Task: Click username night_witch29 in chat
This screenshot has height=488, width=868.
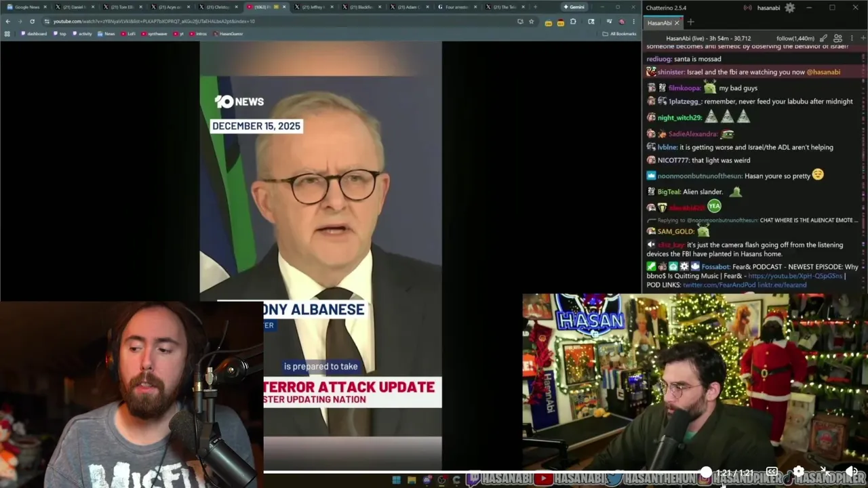Action: [x=679, y=117]
